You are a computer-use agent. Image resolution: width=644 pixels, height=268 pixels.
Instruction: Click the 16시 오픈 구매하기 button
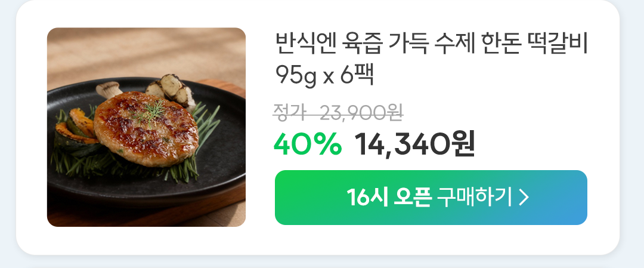point(431,198)
